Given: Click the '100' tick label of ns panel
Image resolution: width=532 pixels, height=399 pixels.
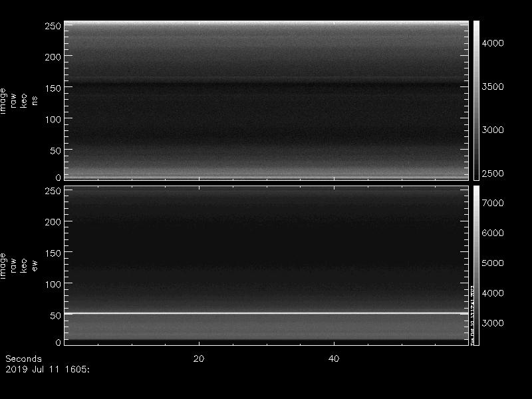Looking at the screenshot, I should tap(53, 120).
